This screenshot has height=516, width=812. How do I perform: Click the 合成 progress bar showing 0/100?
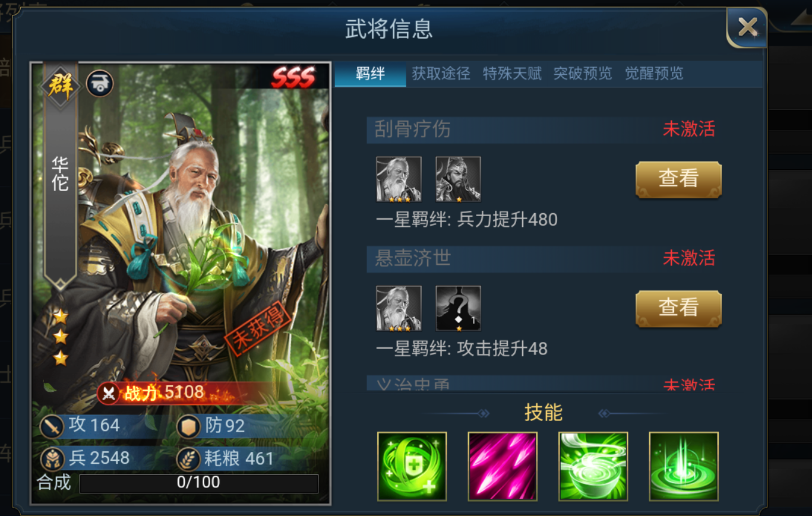coord(199,483)
